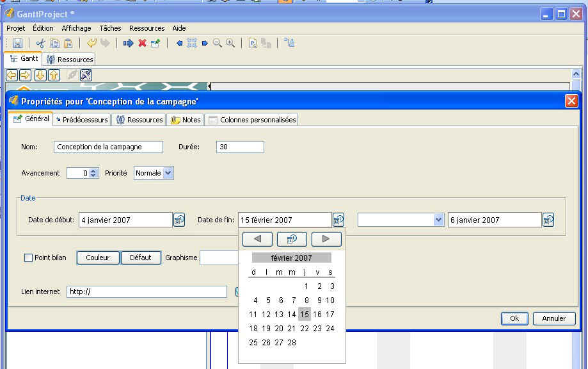588x369 pixels.
Task: Open the empty combo box in Date section
Action: [401, 220]
